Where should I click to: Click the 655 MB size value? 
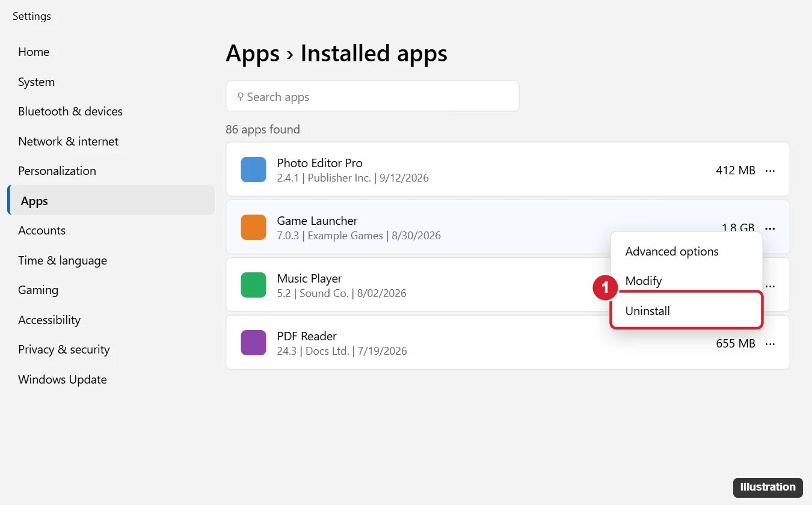[x=735, y=343]
